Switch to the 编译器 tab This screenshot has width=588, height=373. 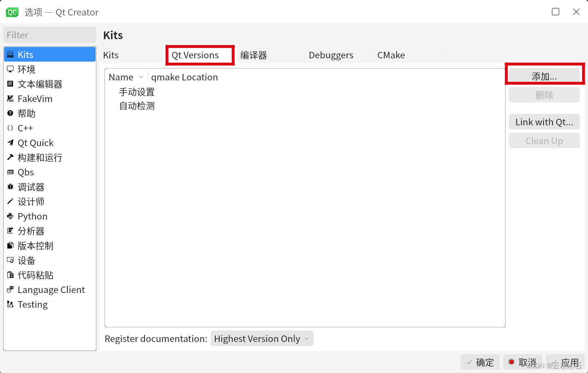[254, 56]
